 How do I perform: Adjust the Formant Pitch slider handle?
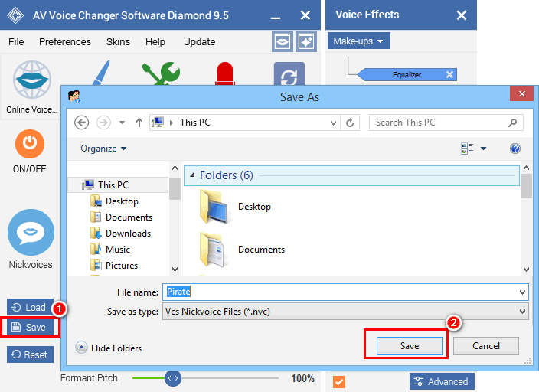tap(173, 378)
